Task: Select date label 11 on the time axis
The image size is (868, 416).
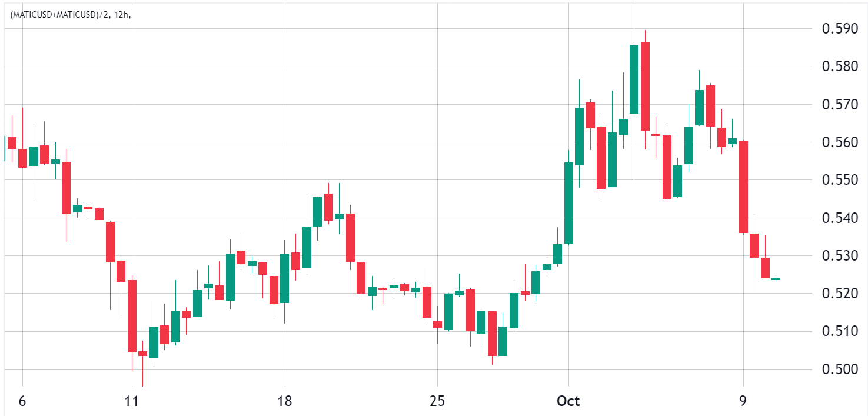Action: (132, 401)
